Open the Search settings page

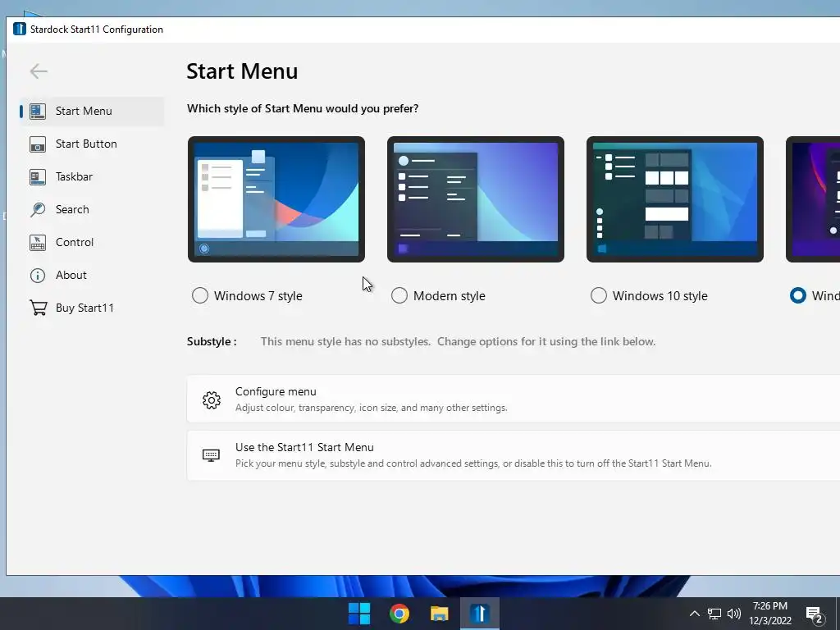point(92,209)
